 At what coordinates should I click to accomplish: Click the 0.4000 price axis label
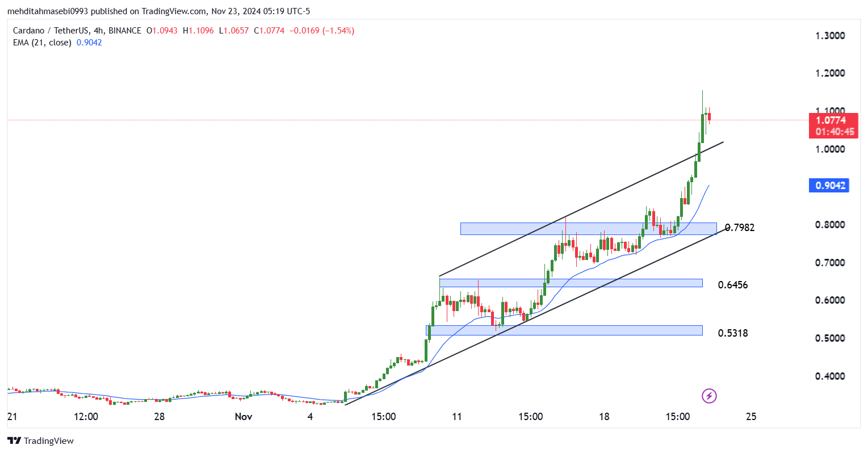pos(830,376)
